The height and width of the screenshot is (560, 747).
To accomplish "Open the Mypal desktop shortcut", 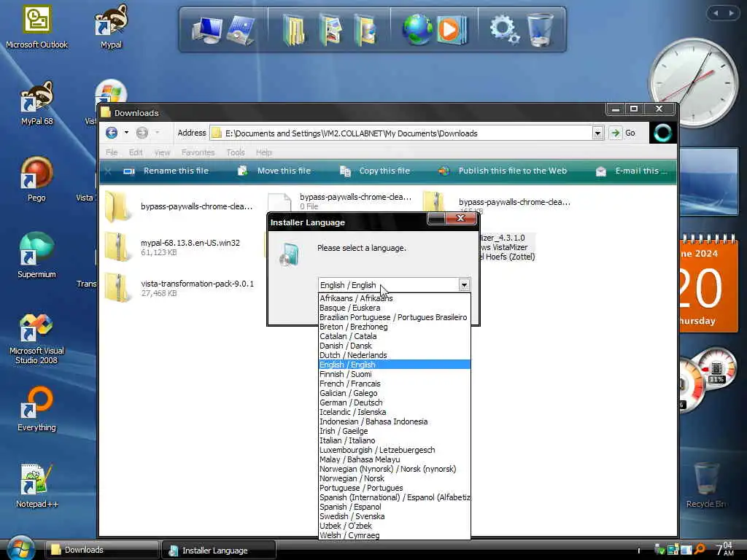I will (x=111, y=27).
